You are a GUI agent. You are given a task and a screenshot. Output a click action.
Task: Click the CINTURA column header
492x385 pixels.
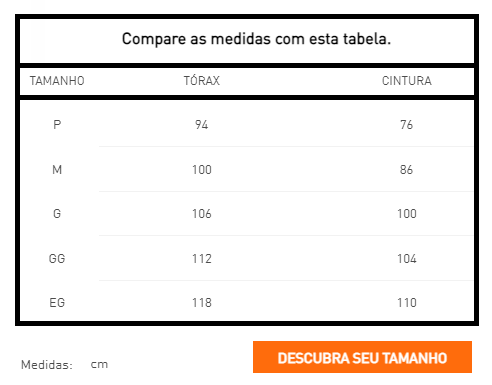pos(407,81)
